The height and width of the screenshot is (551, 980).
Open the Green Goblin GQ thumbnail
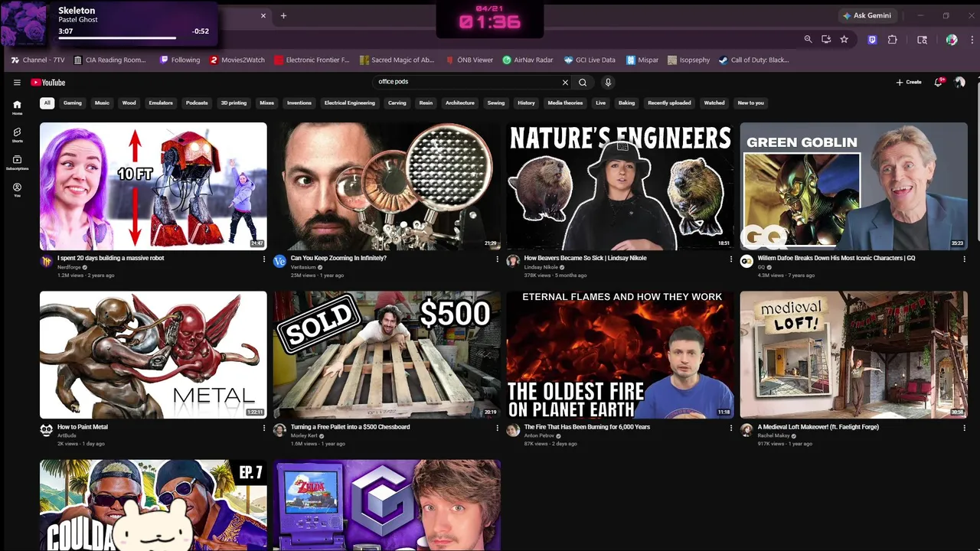[x=854, y=186]
